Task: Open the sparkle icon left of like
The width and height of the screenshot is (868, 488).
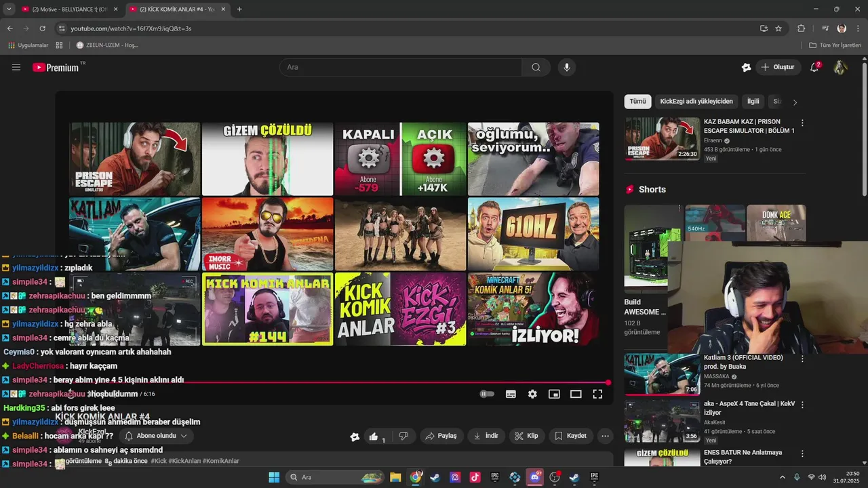Action: (x=355, y=436)
